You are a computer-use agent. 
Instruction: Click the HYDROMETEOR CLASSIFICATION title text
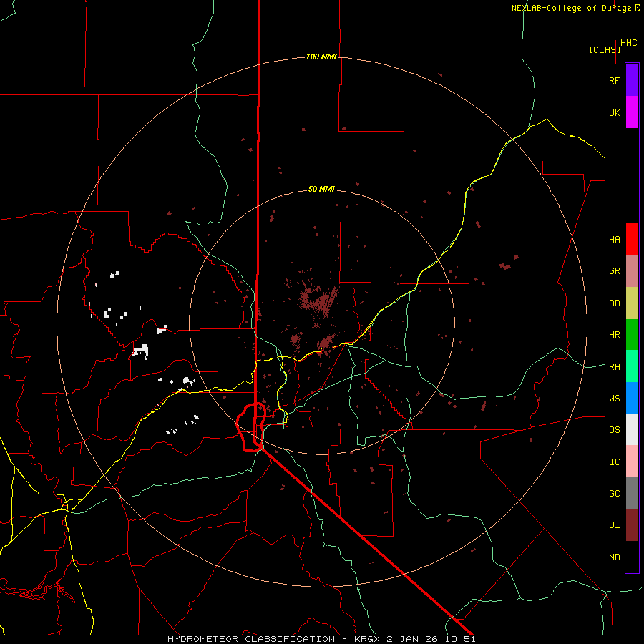click(x=251, y=639)
